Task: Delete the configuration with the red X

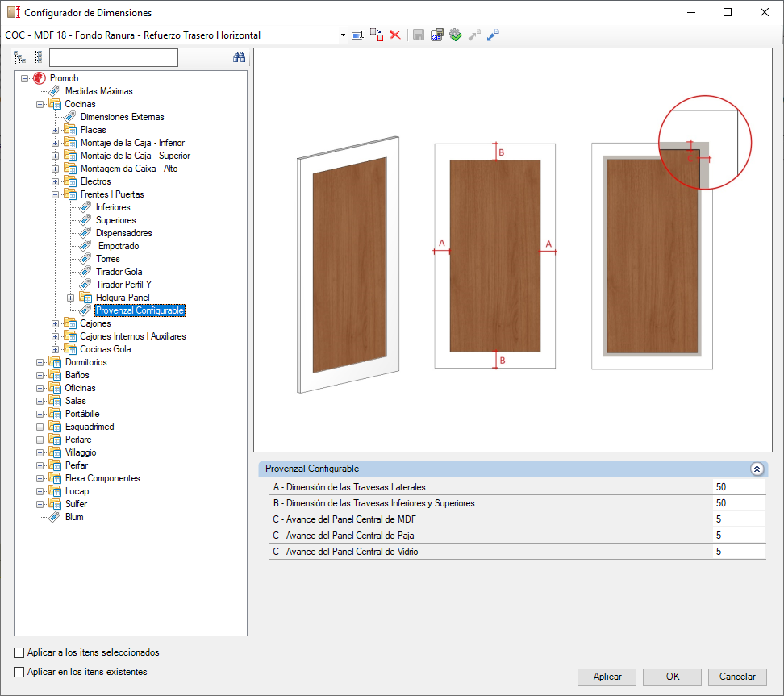Action: point(395,35)
